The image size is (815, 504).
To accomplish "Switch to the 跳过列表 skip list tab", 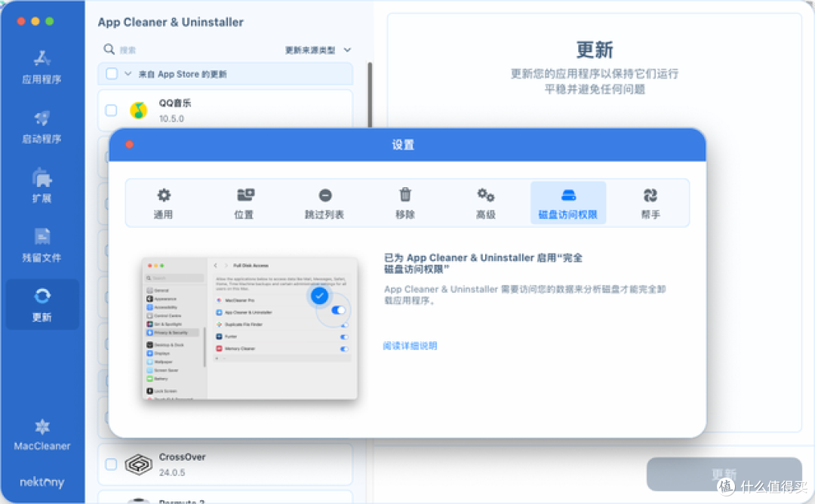I will [324, 203].
